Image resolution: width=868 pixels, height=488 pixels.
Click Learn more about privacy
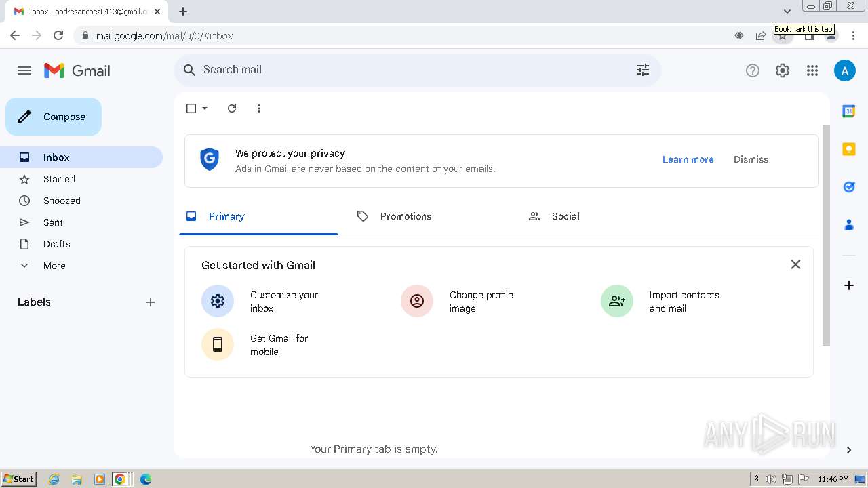tap(688, 159)
